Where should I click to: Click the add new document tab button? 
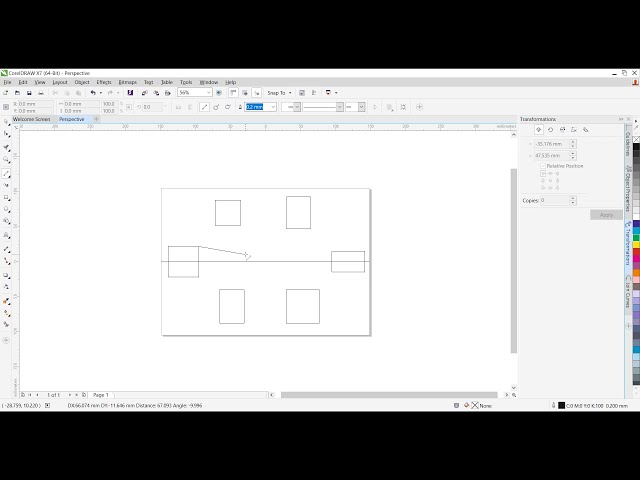pyautogui.click(x=96, y=119)
